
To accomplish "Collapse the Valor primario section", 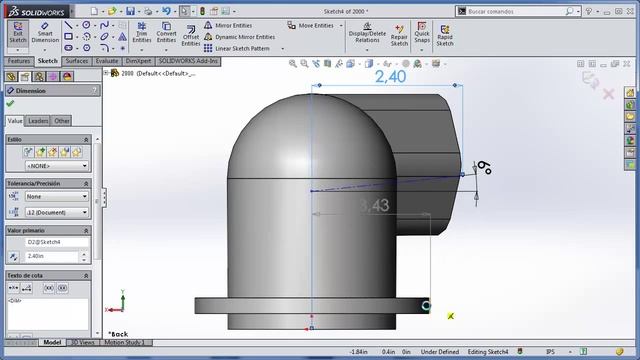I will [86, 231].
